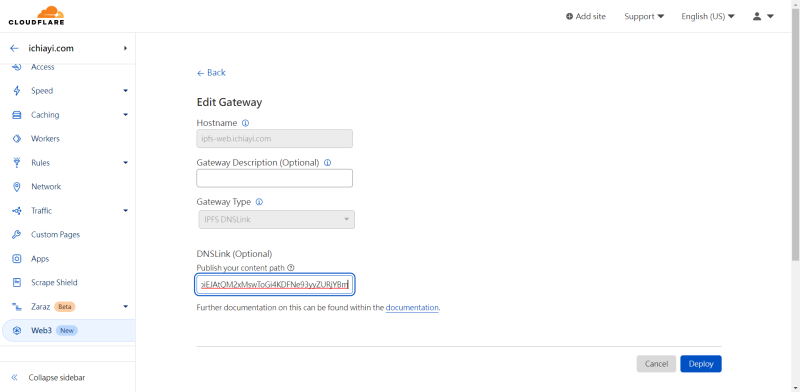Click the Network location pin icon

click(17, 187)
